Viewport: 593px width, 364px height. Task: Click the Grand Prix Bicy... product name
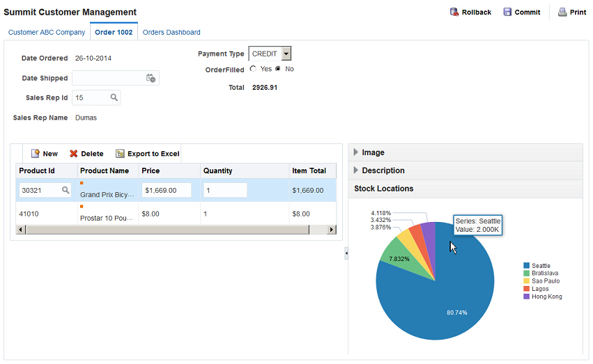coord(107,195)
